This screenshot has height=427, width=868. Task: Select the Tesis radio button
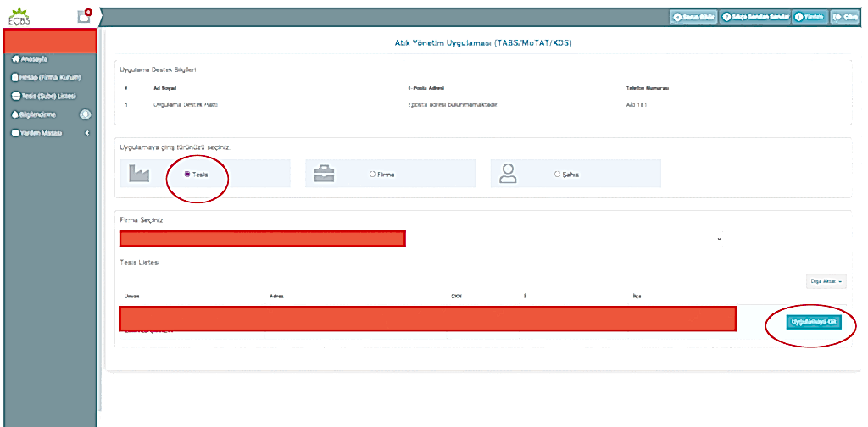186,174
